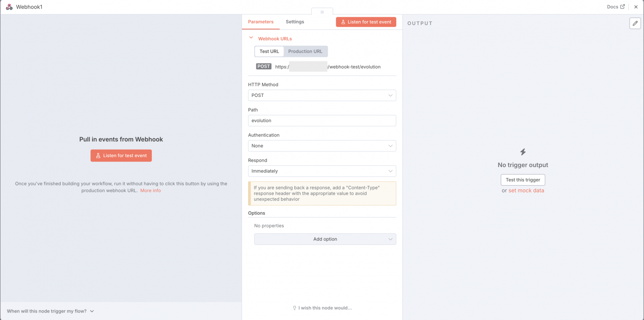The width and height of the screenshot is (644, 320).
Task: Switch to the Settings tab
Action: pos(295,22)
